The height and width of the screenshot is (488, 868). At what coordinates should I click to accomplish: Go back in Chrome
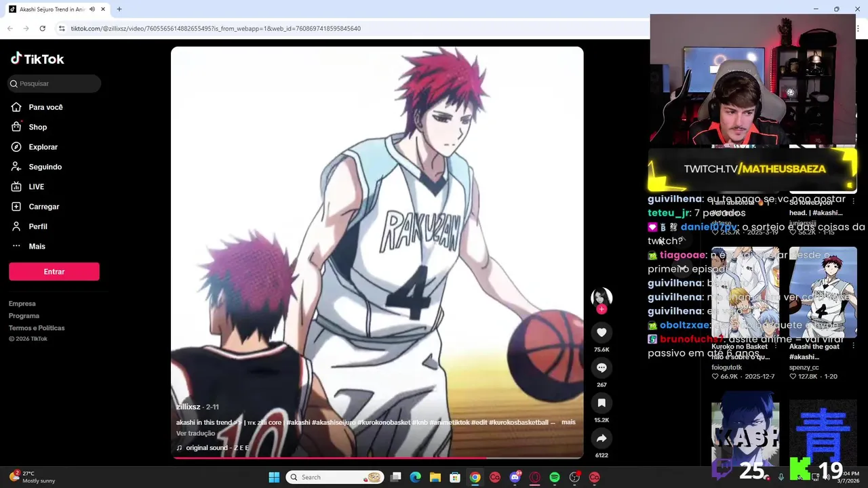coord(9,28)
